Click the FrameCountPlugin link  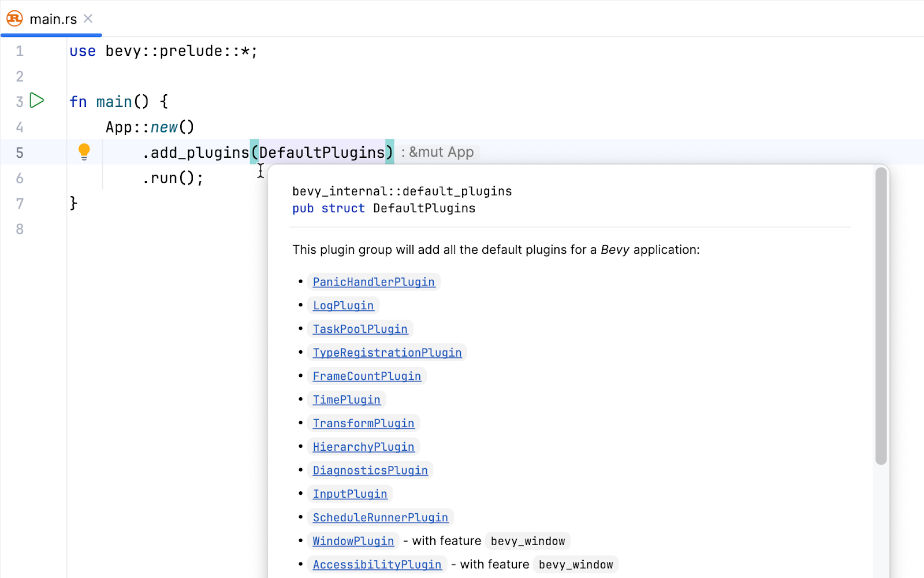coord(367,376)
